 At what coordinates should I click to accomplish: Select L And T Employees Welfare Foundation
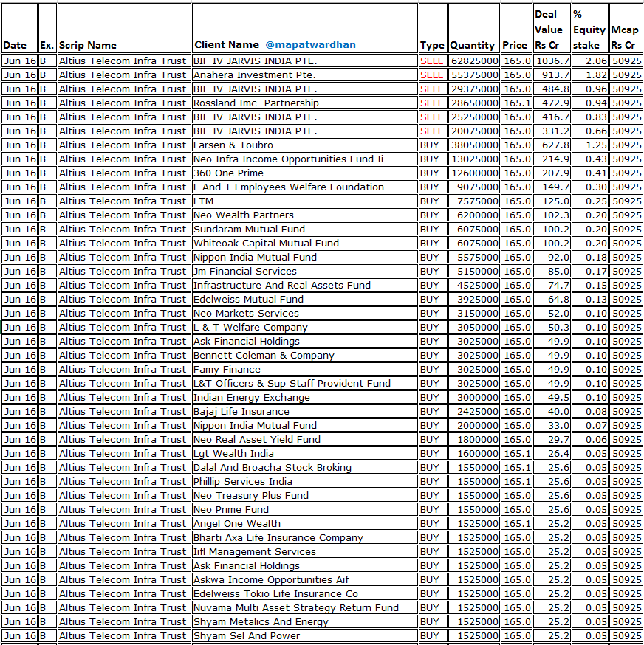click(x=305, y=187)
